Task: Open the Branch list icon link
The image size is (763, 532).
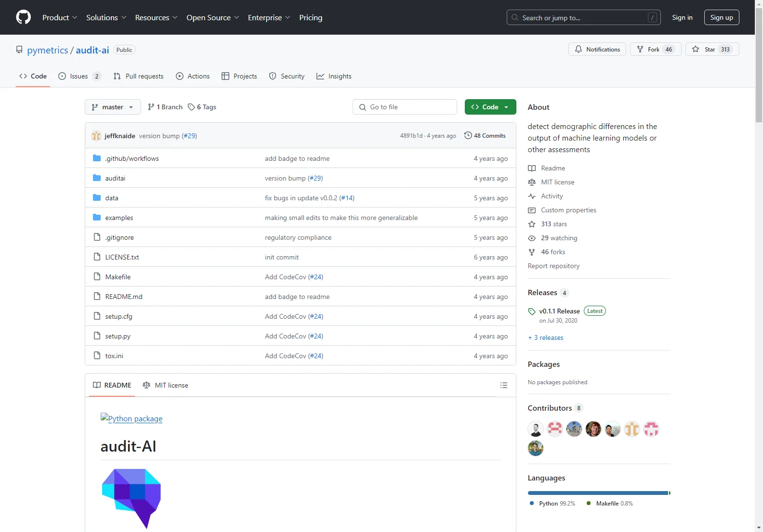Action: click(165, 107)
